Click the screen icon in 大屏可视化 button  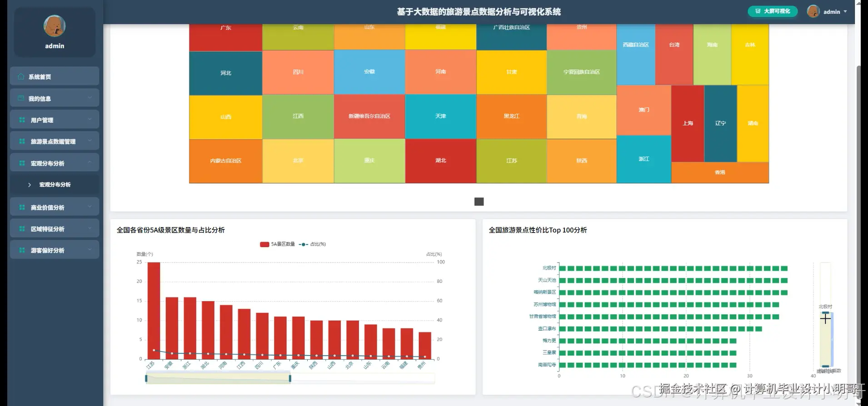click(x=758, y=11)
